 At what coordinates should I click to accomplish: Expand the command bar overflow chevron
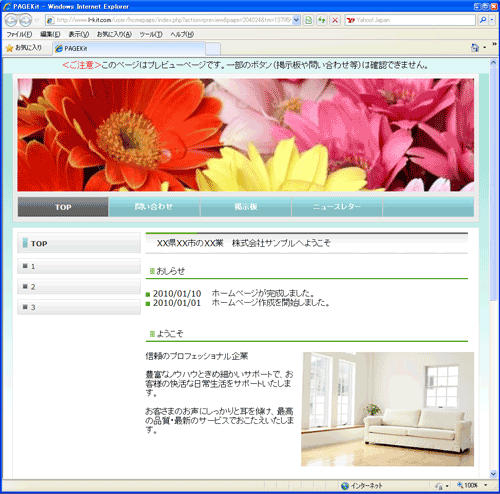(494, 44)
